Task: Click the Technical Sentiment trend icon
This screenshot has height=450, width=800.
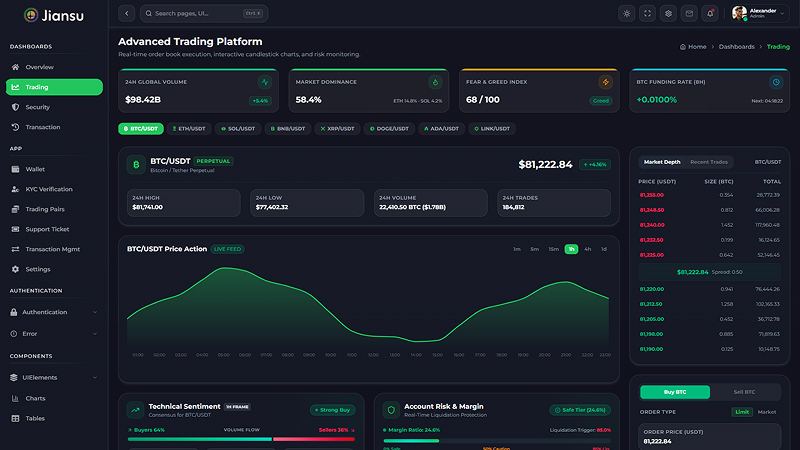Action: click(135, 410)
